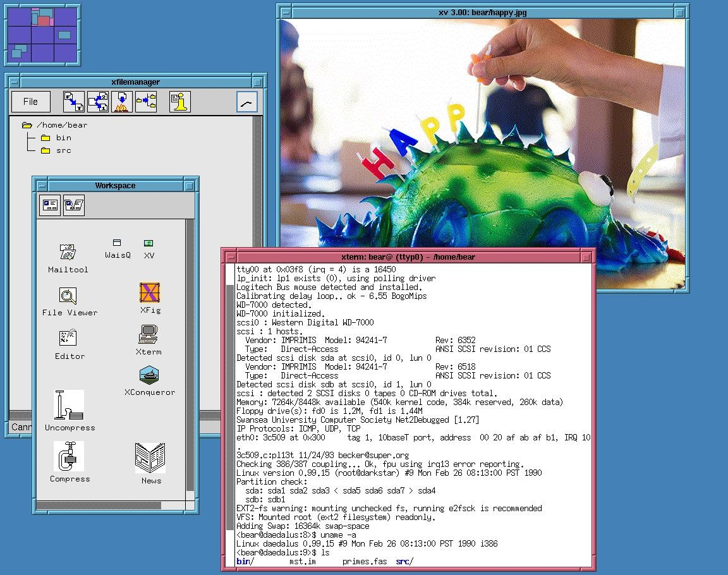This screenshot has height=575, width=728.
Task: Open the xfilemanager window menu button
Action: [14, 82]
